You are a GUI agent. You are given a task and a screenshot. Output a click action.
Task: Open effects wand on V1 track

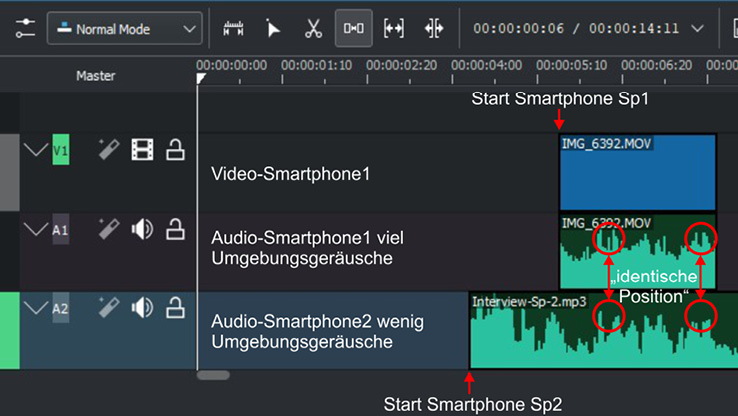point(109,150)
